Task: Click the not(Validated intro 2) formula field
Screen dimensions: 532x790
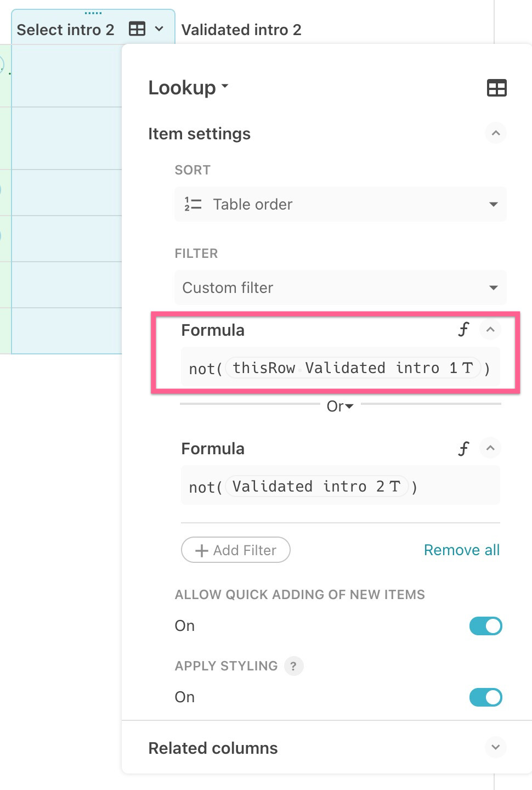Action: [x=340, y=486]
